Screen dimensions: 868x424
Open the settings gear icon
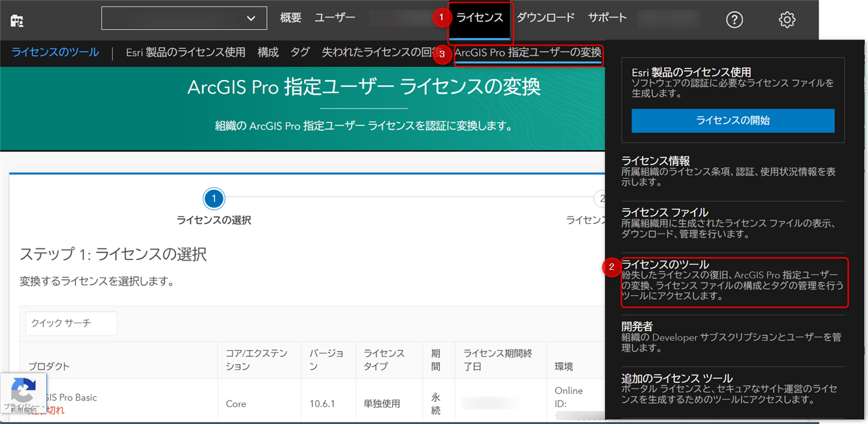pyautogui.click(x=787, y=20)
